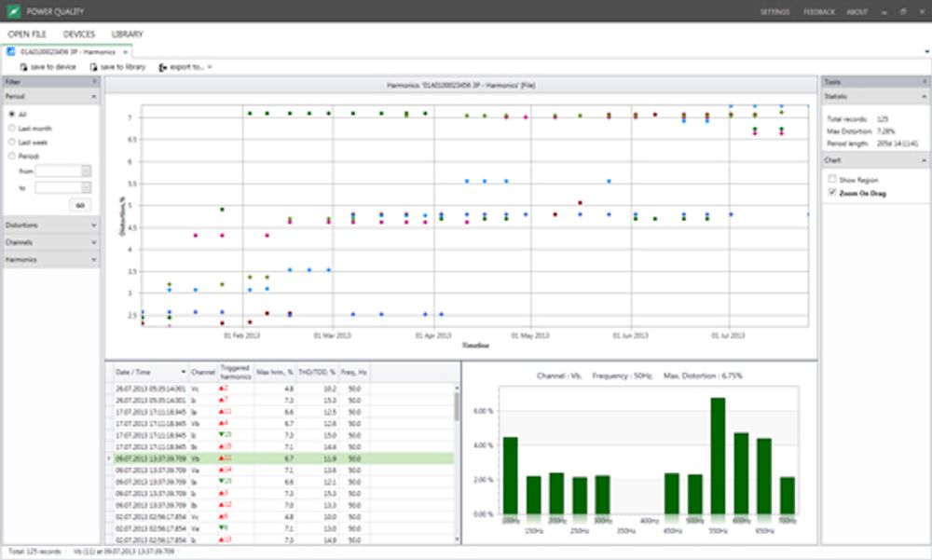The height and width of the screenshot is (560, 932).
Task: Click the export to icon
Action: 163,67
